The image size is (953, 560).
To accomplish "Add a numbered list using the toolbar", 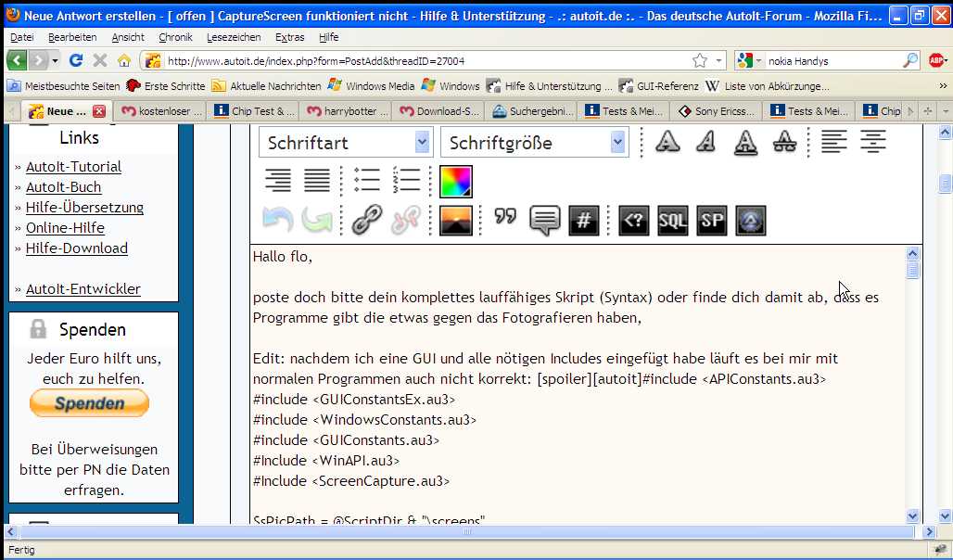I will (407, 181).
